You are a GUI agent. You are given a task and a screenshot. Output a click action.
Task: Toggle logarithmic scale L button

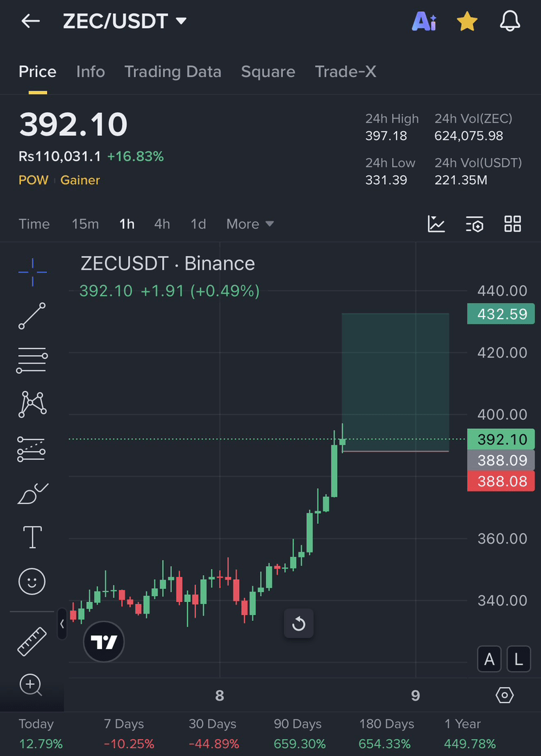[x=519, y=659]
